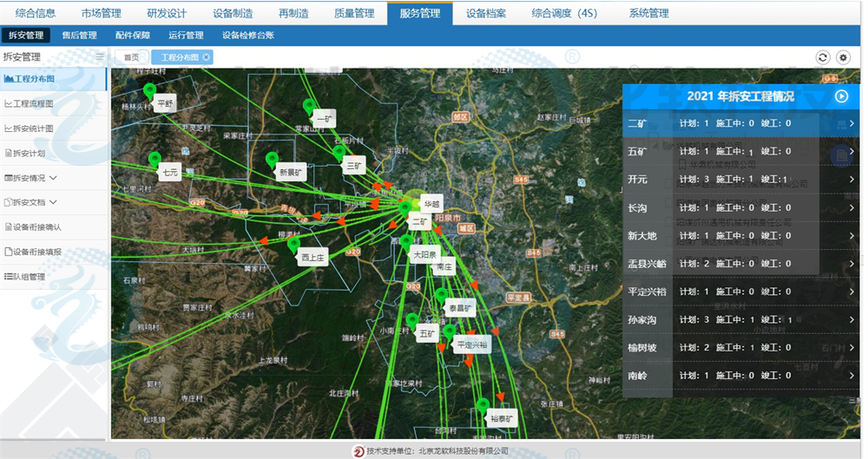Open 售后管理 in the submenu bar
The image size is (868, 459).
(x=79, y=36)
